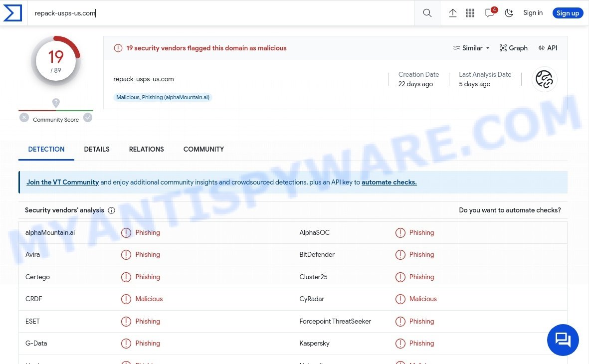The width and height of the screenshot is (589, 364).
Task: Click the BitDefender phishing alert icon
Action: 400,255
